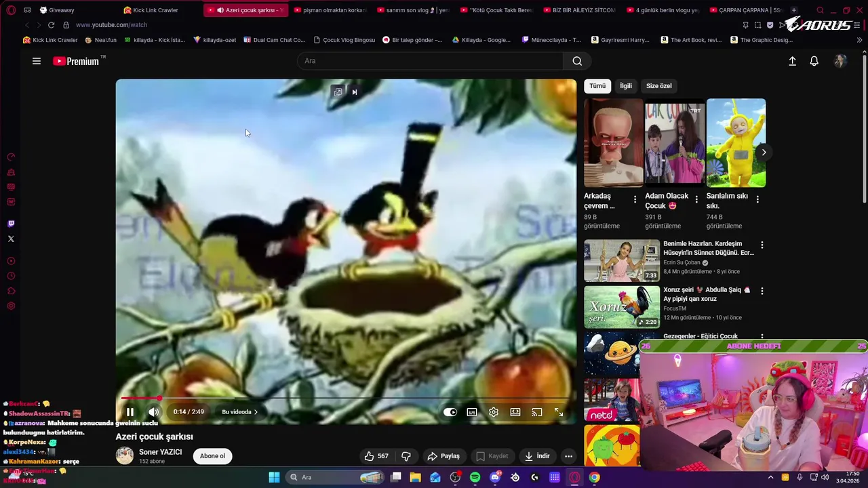Open more actions ellipsis beside İndir
Image resolution: width=868 pixels, height=488 pixels.
(568, 456)
